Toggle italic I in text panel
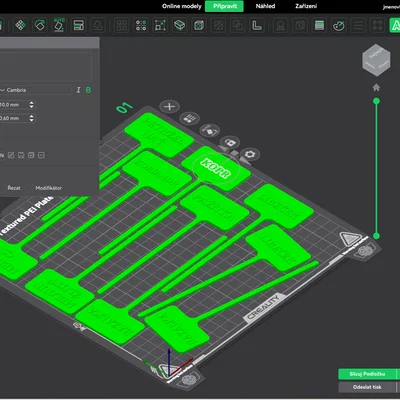Viewport: 400px width, 400px height. tap(79, 90)
